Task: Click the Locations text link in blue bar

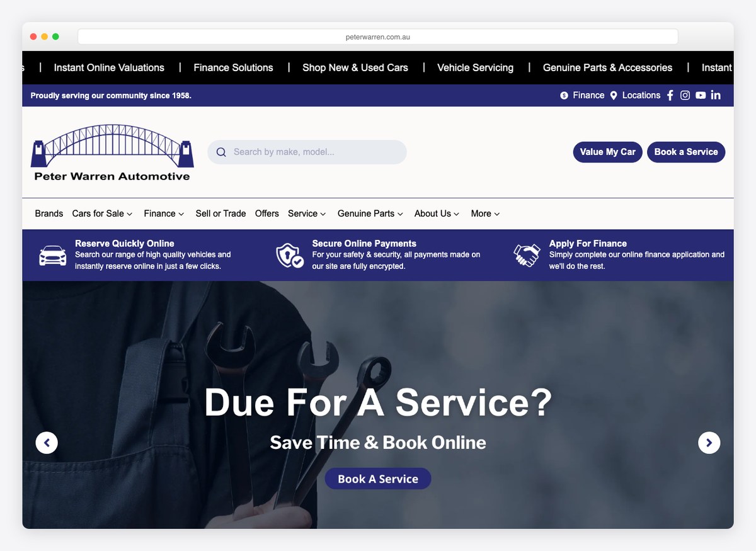Action: click(x=641, y=96)
